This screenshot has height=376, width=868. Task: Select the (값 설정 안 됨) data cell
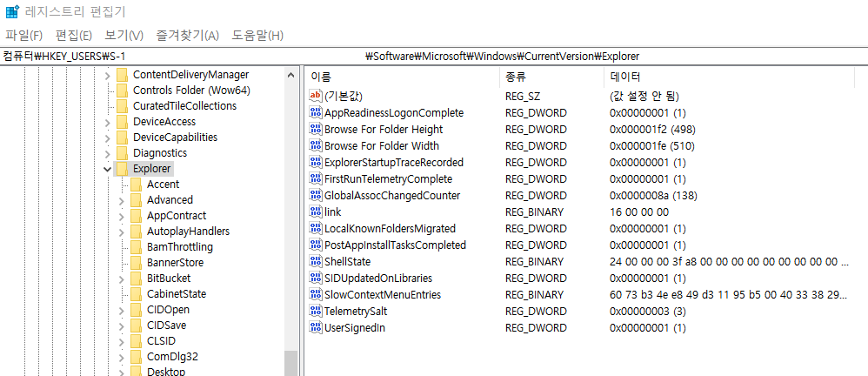(644, 97)
